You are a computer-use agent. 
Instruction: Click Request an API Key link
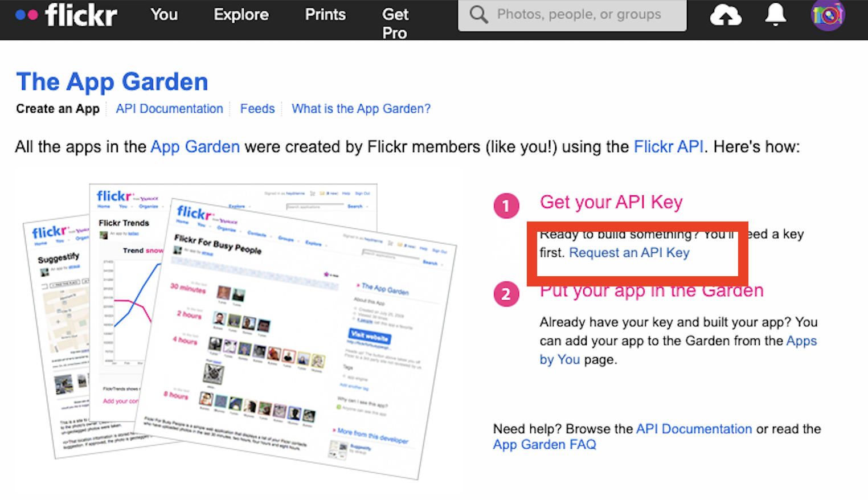[629, 253]
